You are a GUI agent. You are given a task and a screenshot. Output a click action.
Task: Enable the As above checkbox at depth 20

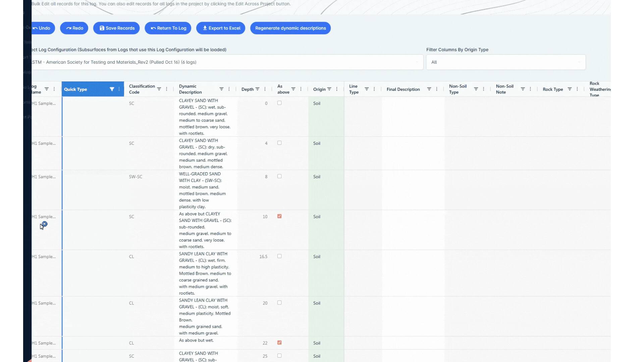[279, 303]
